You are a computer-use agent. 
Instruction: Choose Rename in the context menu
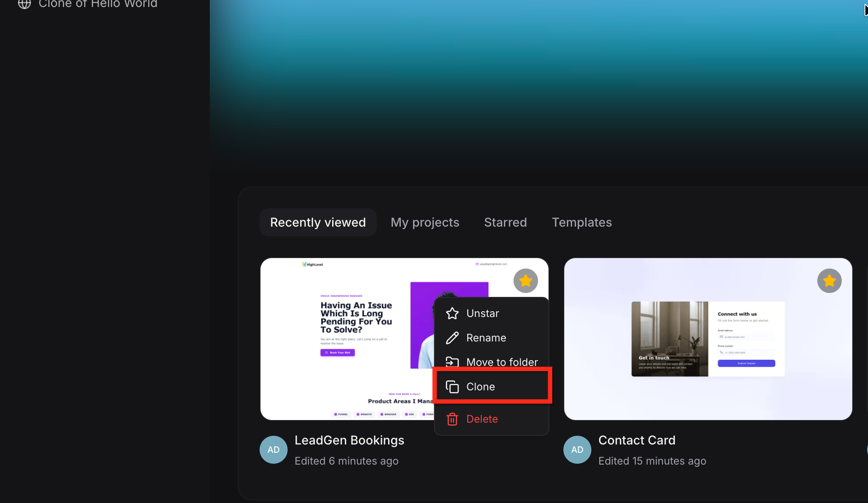(486, 338)
